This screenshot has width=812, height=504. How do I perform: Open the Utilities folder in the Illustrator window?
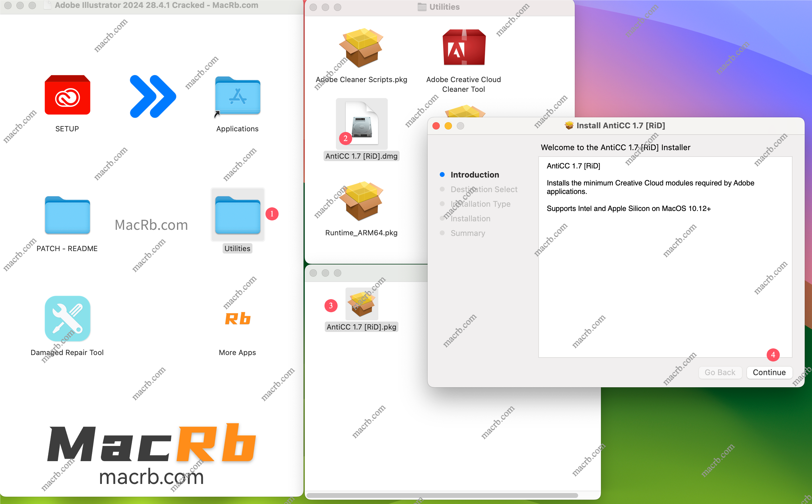[x=238, y=215]
